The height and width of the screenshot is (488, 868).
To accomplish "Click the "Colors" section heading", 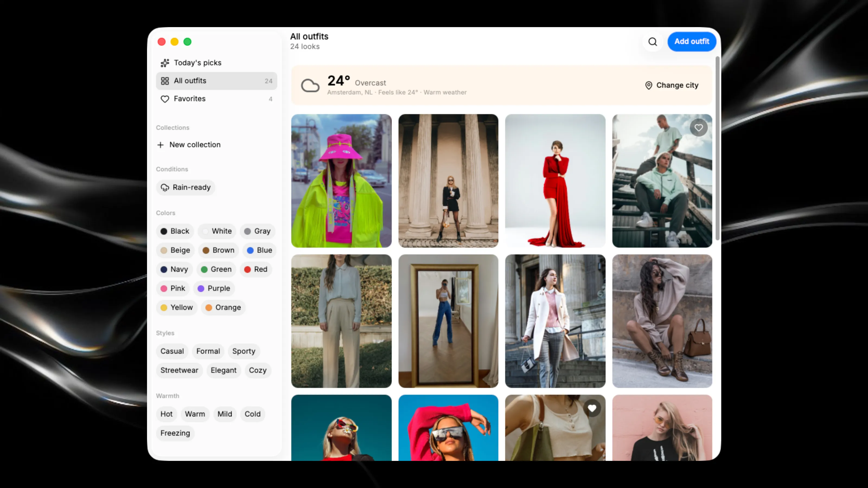I will coord(165,213).
